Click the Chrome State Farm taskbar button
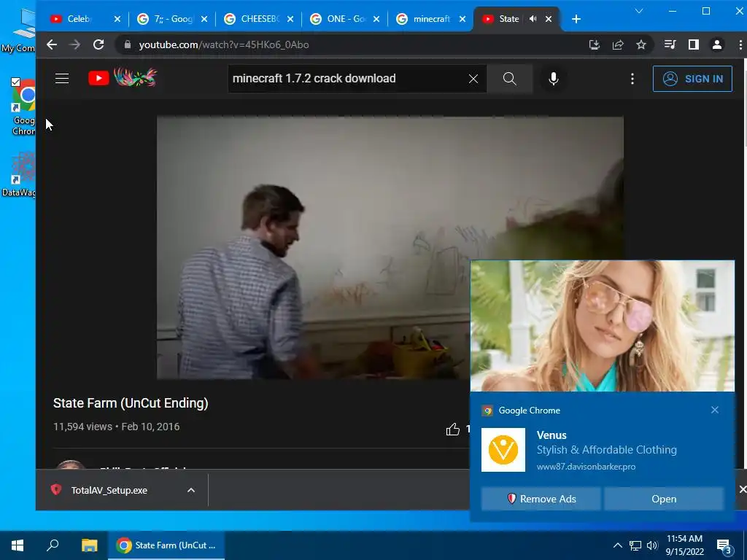This screenshot has height=560, width=747. 166,545
